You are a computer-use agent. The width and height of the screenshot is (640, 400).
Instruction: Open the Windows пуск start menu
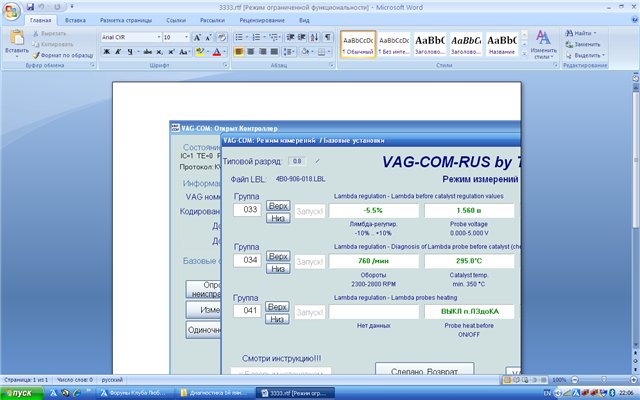22,393
